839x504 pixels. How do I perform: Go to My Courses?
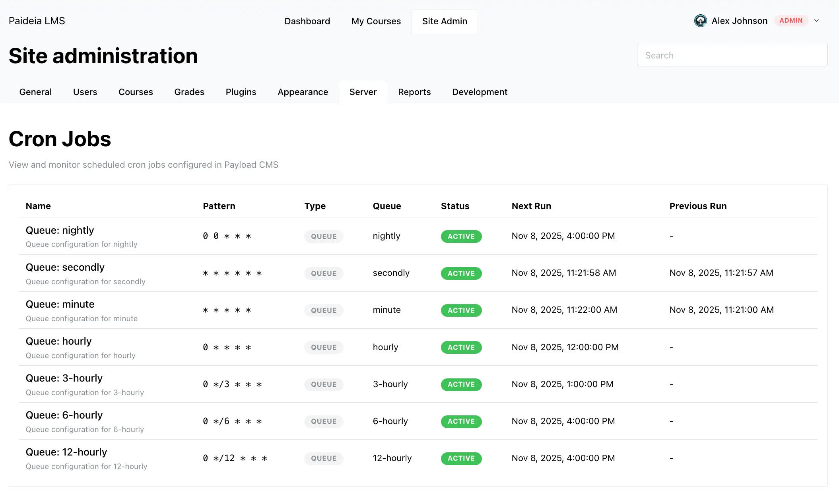pyautogui.click(x=376, y=21)
